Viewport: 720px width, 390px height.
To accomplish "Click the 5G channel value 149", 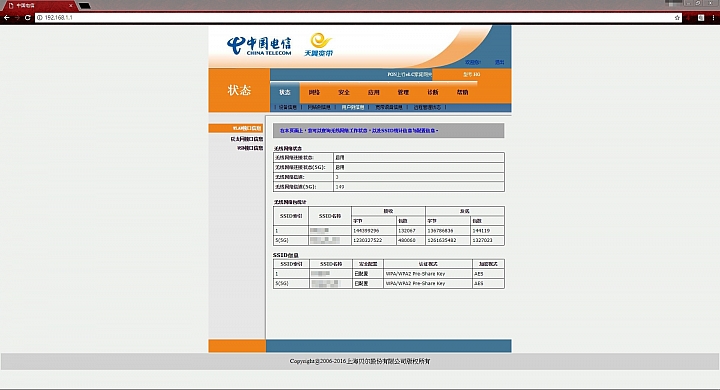I will (340, 187).
